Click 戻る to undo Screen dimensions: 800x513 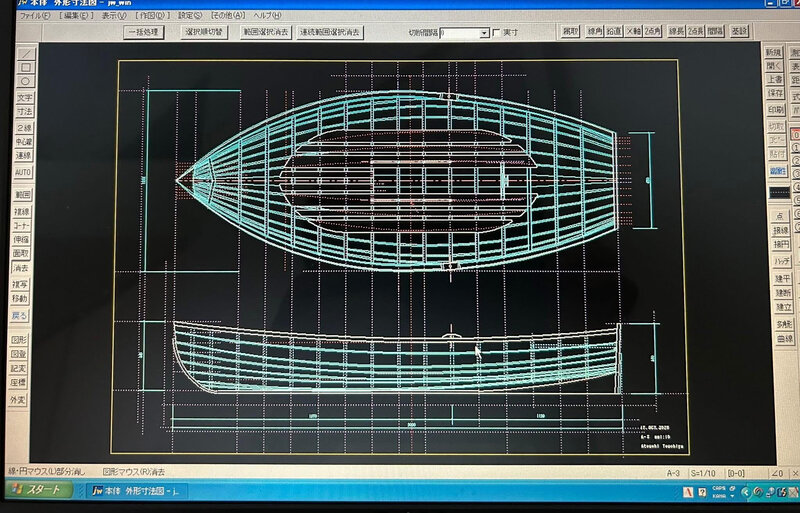[x=19, y=315]
